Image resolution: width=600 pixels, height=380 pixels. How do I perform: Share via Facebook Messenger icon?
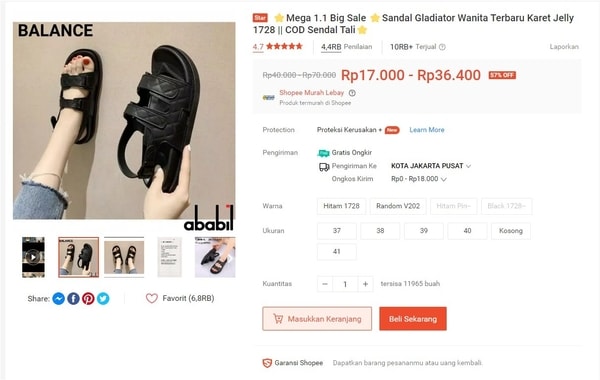coord(59,298)
